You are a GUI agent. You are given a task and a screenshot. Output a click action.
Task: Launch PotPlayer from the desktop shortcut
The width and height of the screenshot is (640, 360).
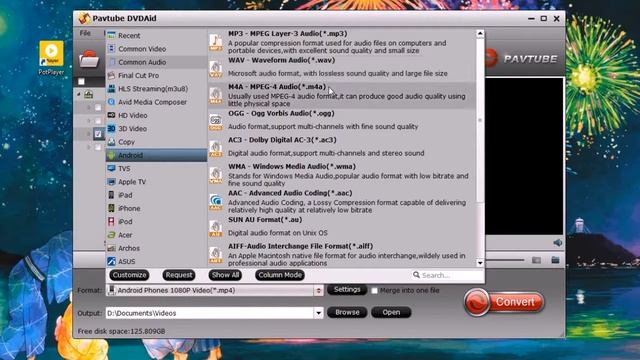point(51,58)
